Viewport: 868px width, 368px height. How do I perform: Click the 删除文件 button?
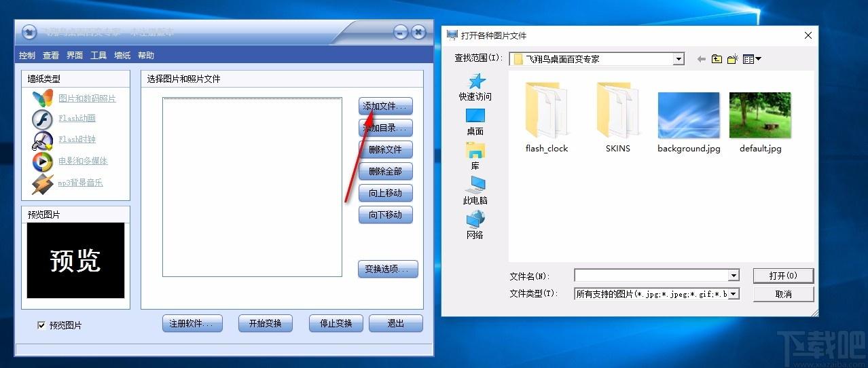(x=386, y=149)
